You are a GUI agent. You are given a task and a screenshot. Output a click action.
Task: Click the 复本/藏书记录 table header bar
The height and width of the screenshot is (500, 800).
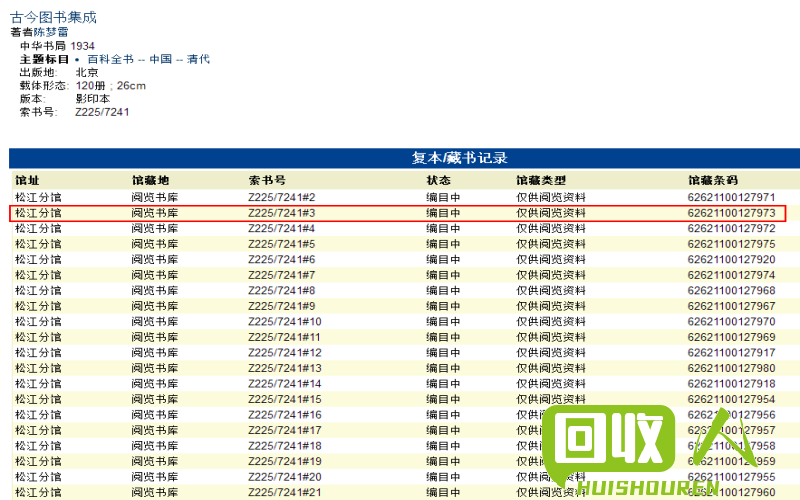click(x=405, y=158)
